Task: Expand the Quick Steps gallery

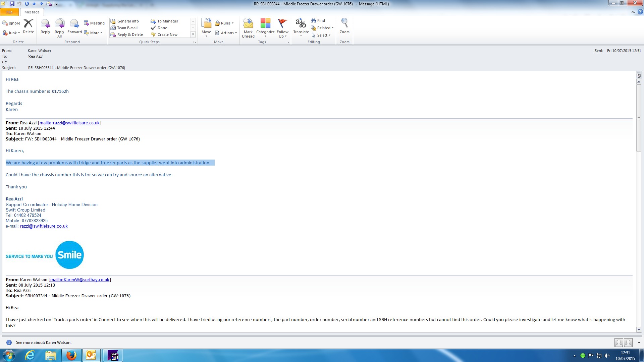Action: coord(193,35)
